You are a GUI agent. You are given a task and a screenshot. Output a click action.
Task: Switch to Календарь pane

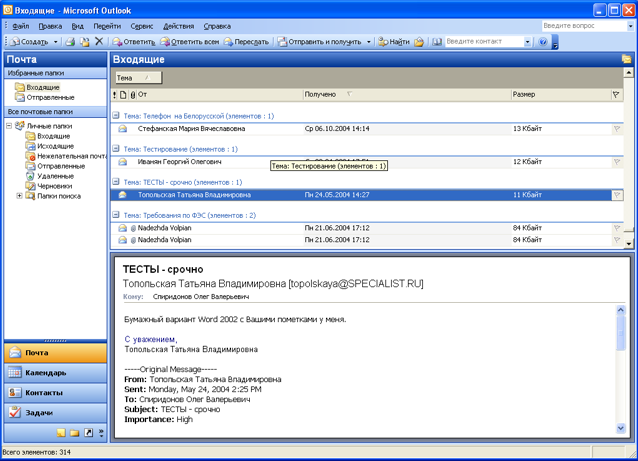[x=55, y=373]
